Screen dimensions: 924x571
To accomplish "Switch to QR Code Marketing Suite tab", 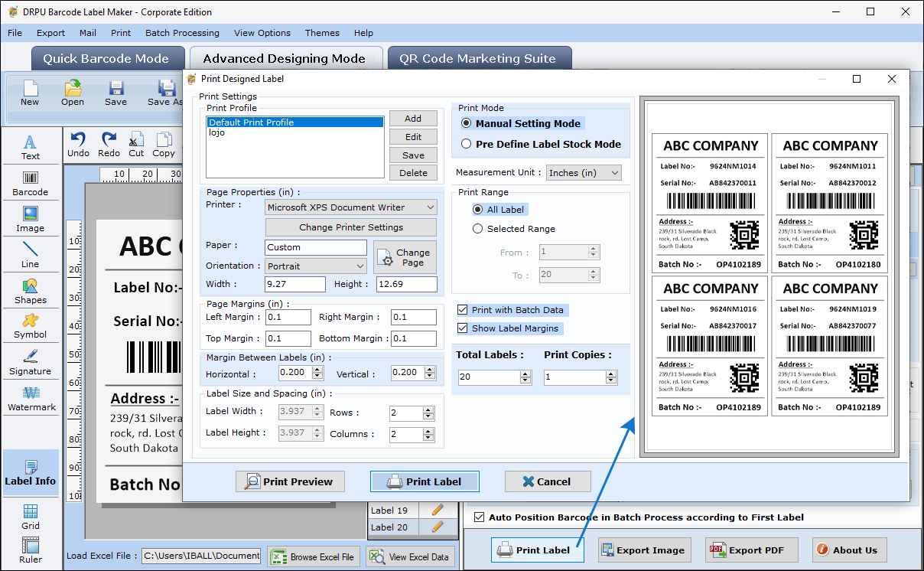I will [x=479, y=59].
